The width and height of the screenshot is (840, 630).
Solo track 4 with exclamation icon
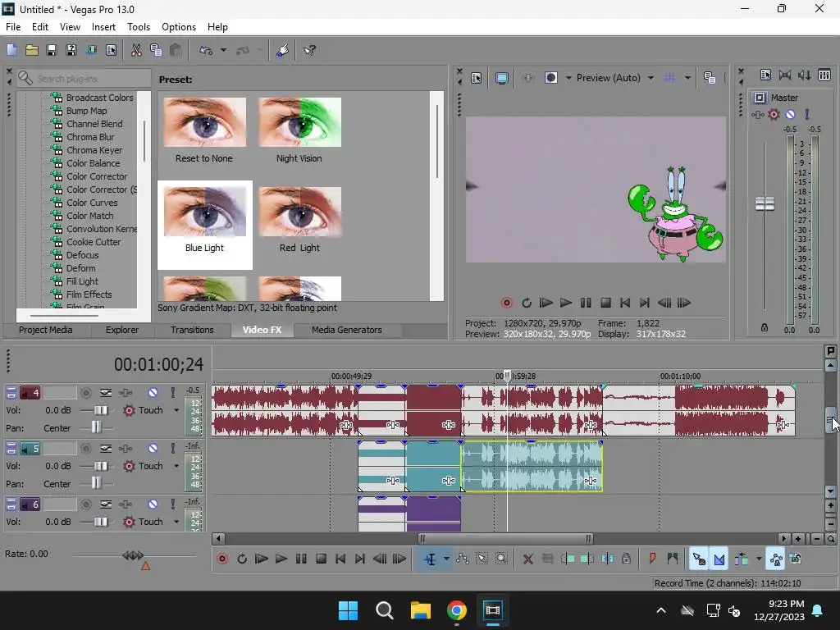(x=172, y=393)
